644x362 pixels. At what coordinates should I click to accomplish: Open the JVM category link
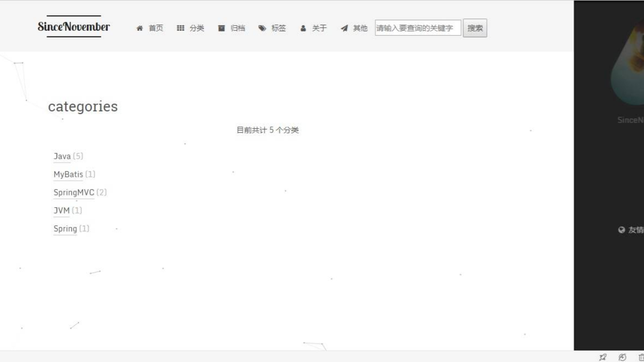click(x=62, y=210)
